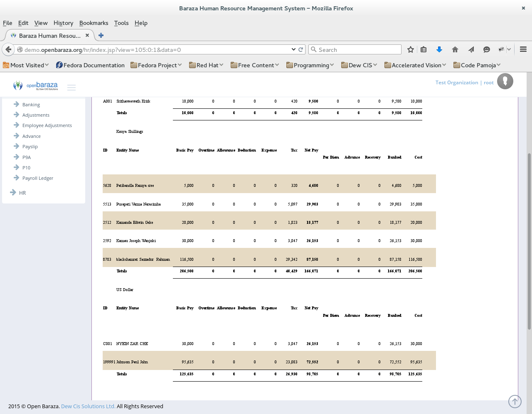The width and height of the screenshot is (532, 414).
Task: Click the arrow icon beside Advance
Action: click(x=17, y=136)
